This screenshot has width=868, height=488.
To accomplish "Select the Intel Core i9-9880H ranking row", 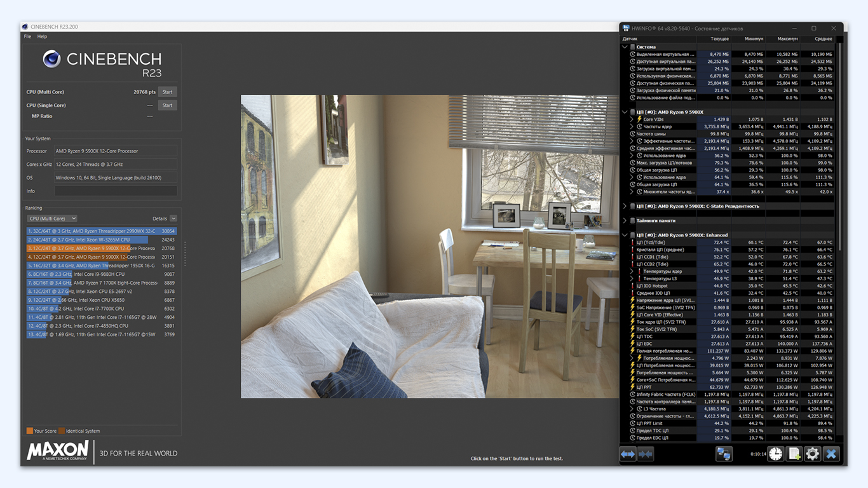I will click(102, 274).
